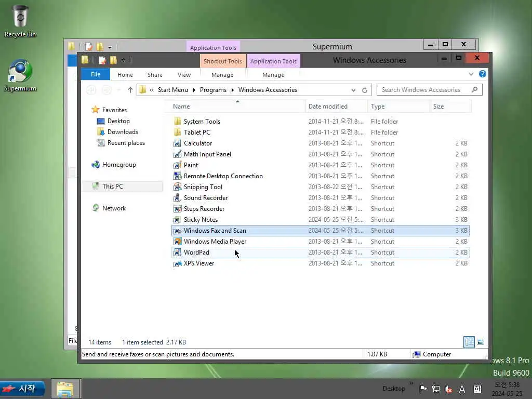The width and height of the screenshot is (532, 399).
Task: Click the Action Center flag tray icon
Action: (x=423, y=389)
